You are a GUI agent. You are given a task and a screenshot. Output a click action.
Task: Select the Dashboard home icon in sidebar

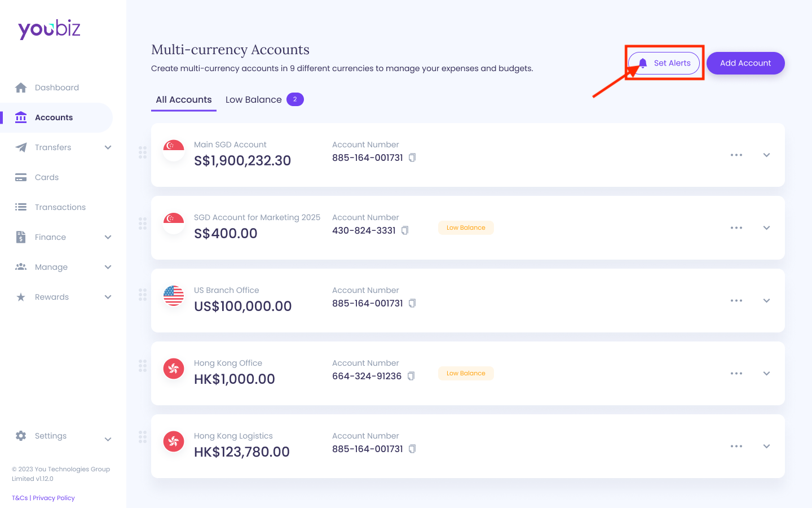(21, 87)
